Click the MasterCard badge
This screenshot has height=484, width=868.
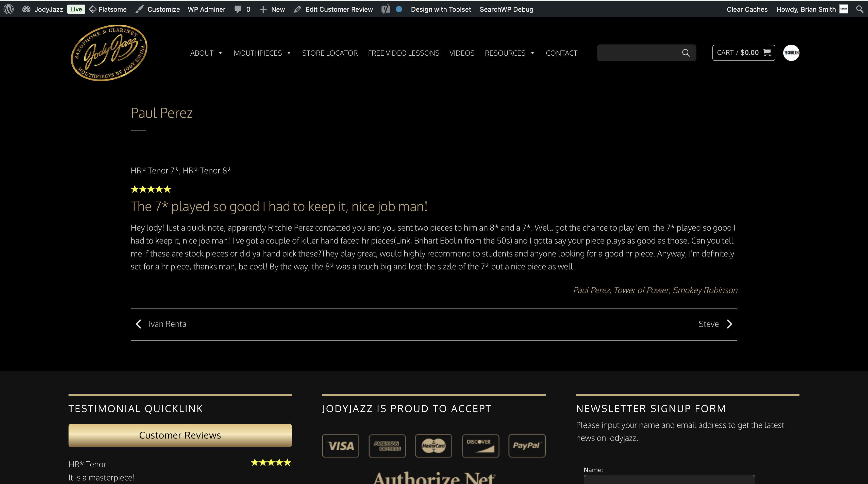(x=434, y=446)
